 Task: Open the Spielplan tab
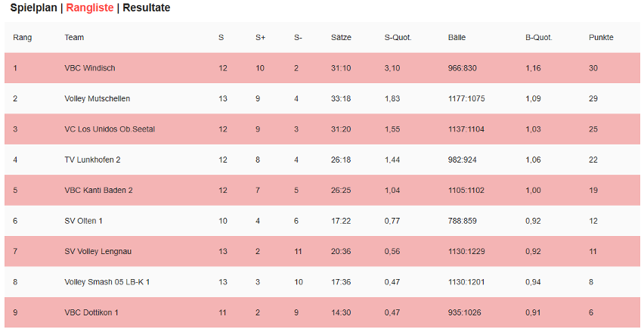coord(34,8)
